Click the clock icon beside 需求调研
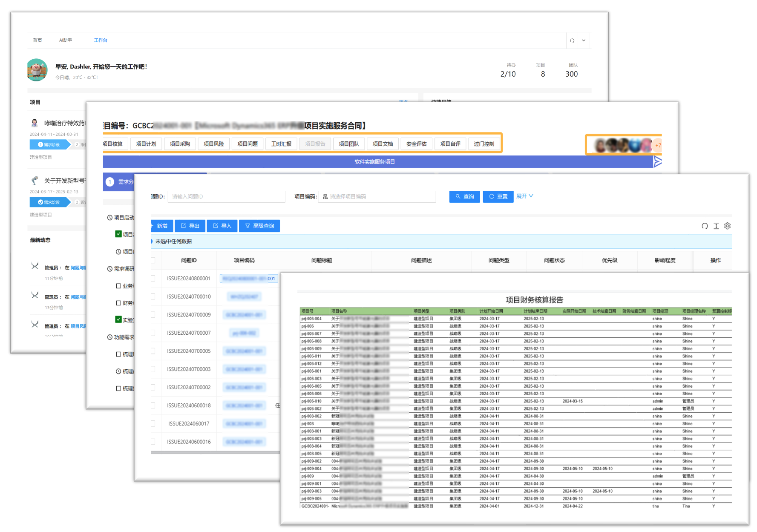 pyautogui.click(x=110, y=269)
